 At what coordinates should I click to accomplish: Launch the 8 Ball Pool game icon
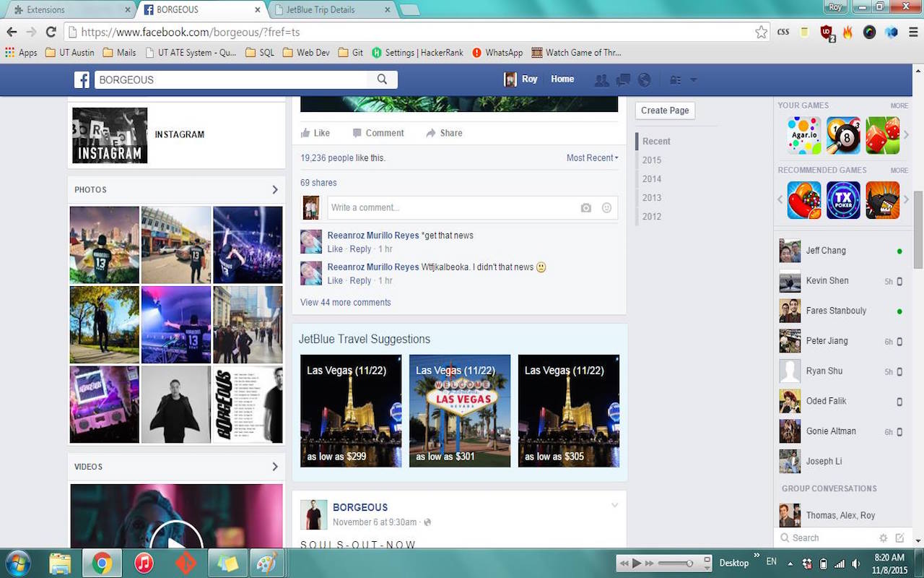pyautogui.click(x=843, y=135)
